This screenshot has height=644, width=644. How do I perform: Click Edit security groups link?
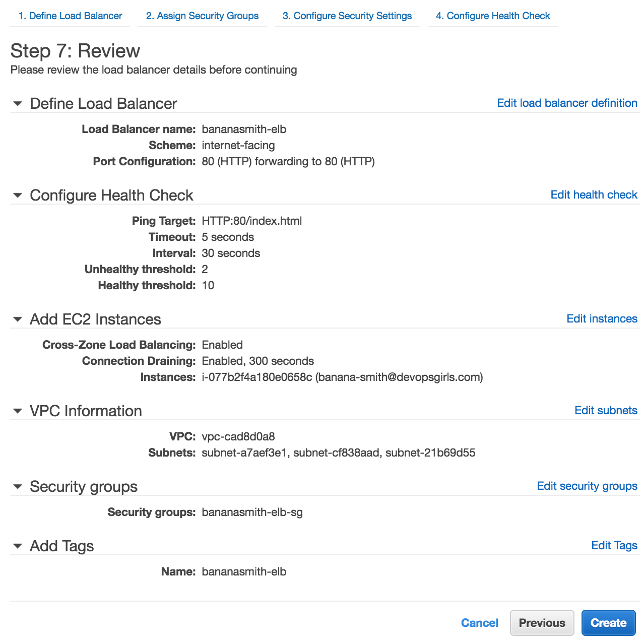(587, 486)
